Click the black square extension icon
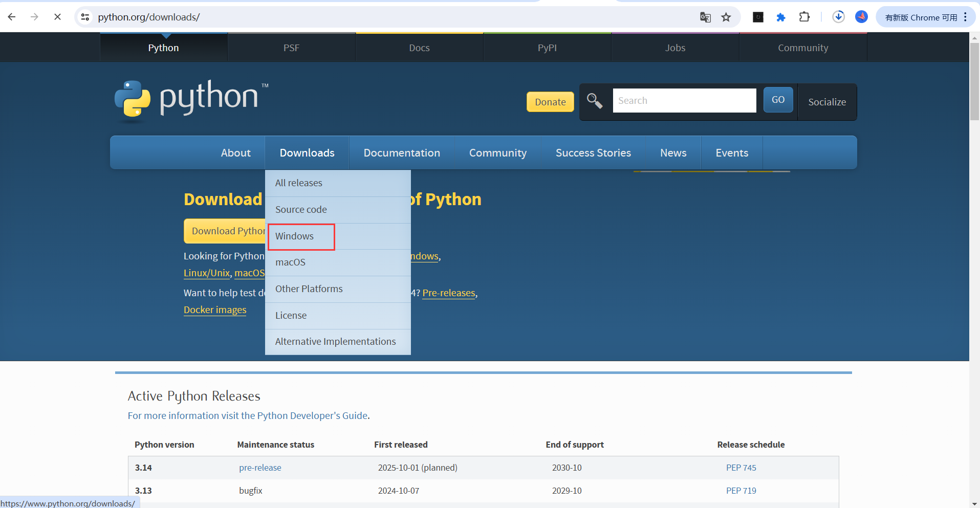Screen dimensions: 980x508 pos(758,17)
